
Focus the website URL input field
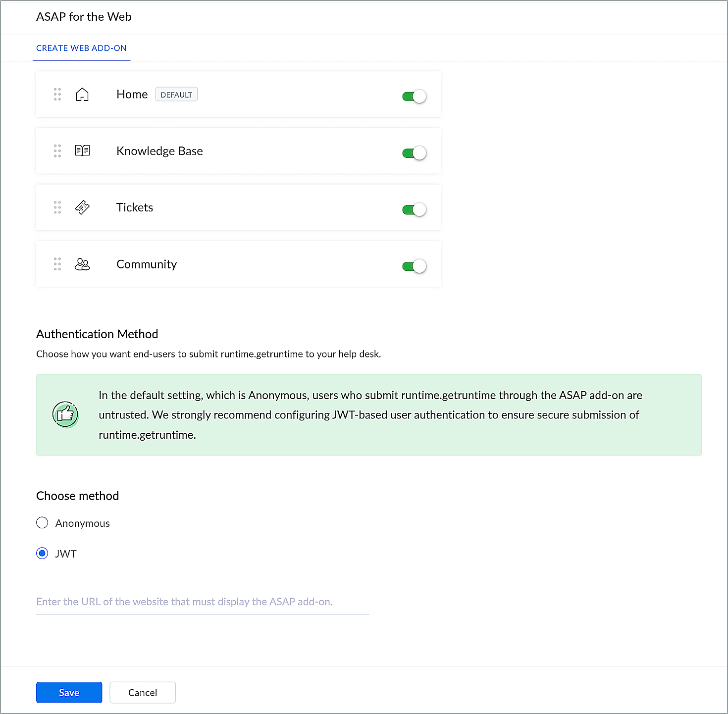(203, 602)
